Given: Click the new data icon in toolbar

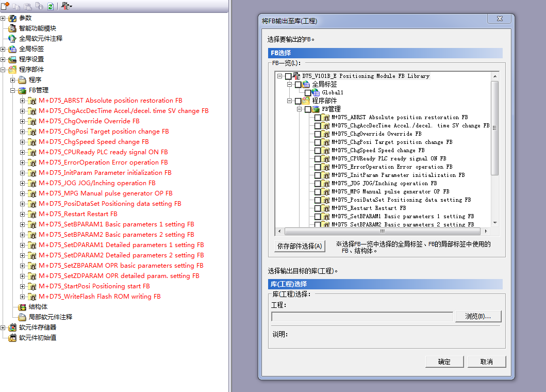Looking at the screenshot, I should tap(6, 6).
